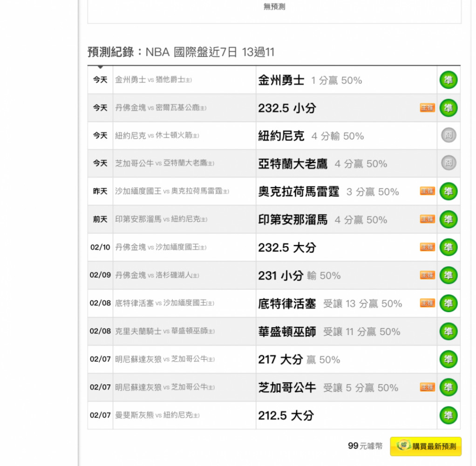Select the 底特律活塞 受讓 13 分贏 prediction
Image resolution: width=476 pixels, height=466 pixels.
(x=330, y=304)
